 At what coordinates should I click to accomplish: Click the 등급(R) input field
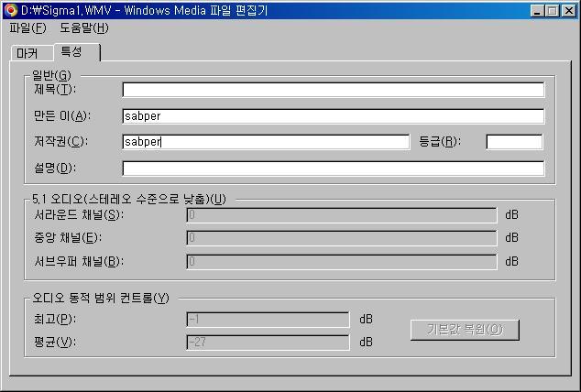click(514, 142)
